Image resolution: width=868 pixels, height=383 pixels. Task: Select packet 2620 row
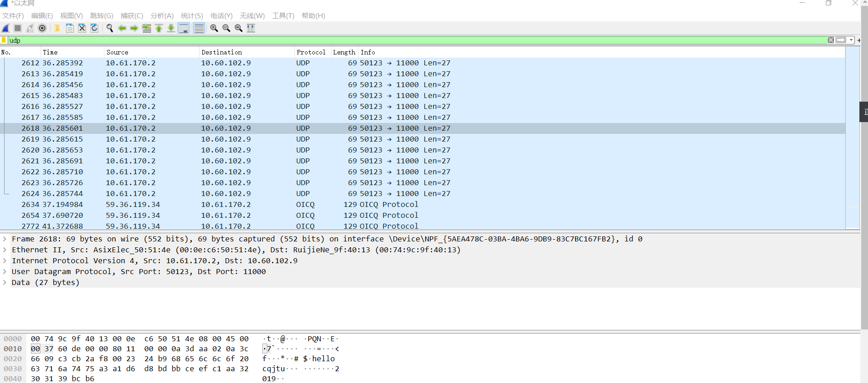pyautogui.click(x=422, y=150)
